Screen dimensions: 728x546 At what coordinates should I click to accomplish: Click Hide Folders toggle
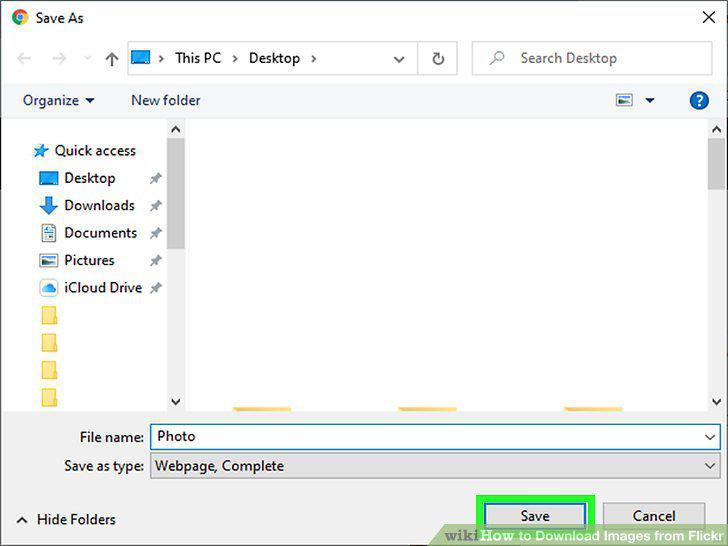point(66,519)
